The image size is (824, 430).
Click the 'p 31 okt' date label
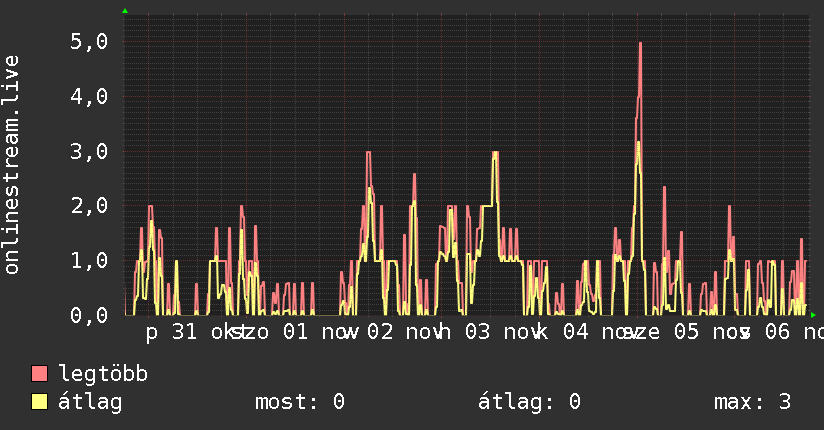194,333
